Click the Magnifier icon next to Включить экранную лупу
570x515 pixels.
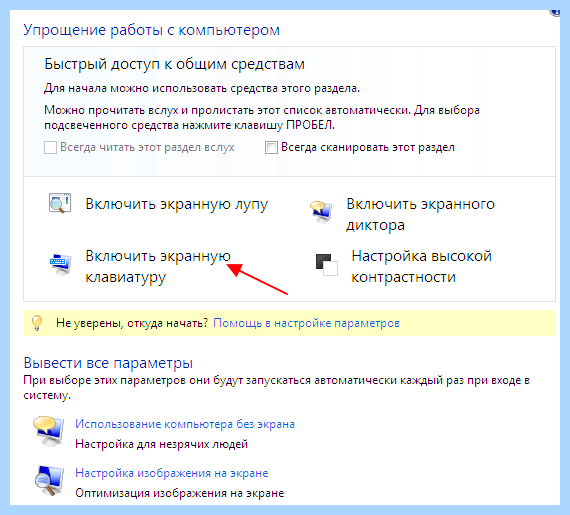coord(60,203)
